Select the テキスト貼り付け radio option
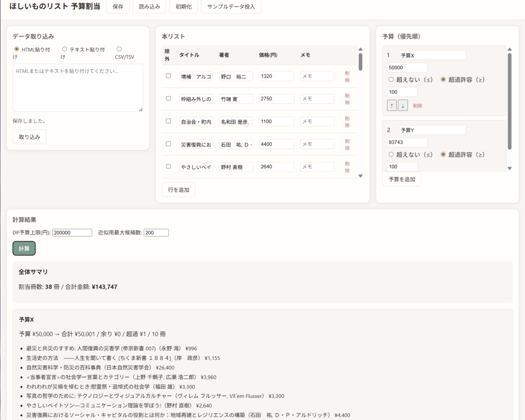The image size is (525, 420). [x=65, y=49]
